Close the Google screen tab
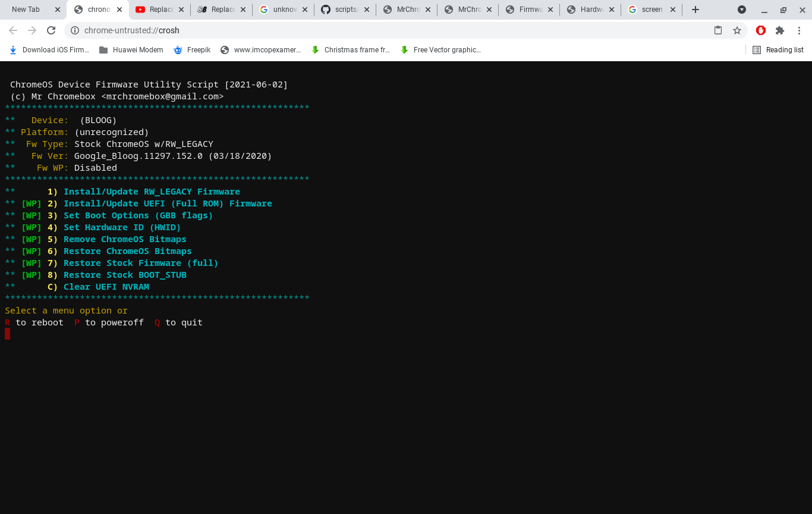812x514 pixels. (x=673, y=10)
